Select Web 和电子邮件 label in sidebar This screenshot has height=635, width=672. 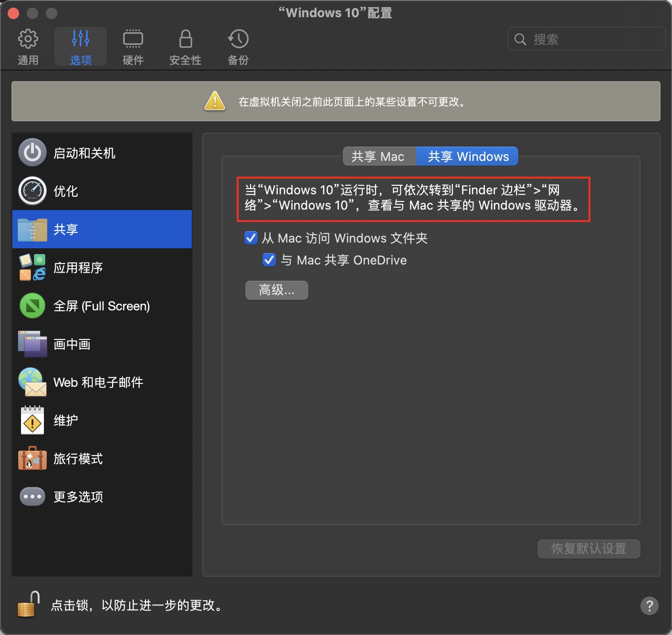98,382
